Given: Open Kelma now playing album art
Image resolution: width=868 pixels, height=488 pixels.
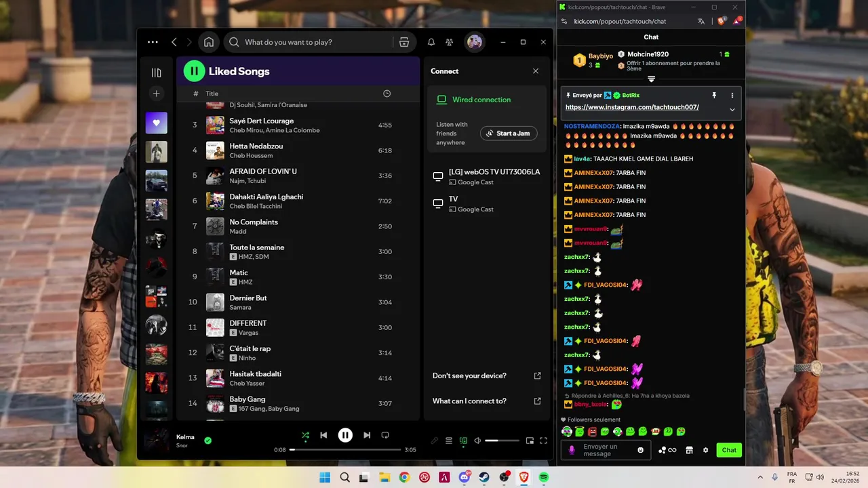Looking at the screenshot, I should pyautogui.click(x=156, y=441).
